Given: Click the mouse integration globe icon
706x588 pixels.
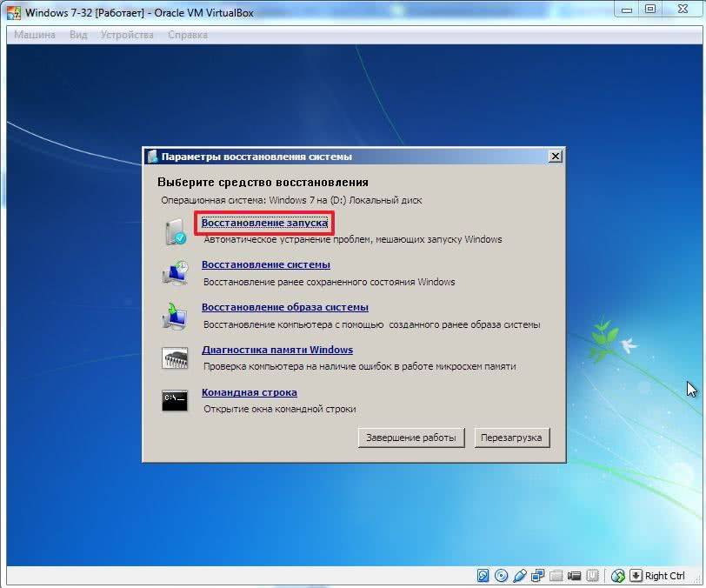Looking at the screenshot, I should click(x=618, y=576).
